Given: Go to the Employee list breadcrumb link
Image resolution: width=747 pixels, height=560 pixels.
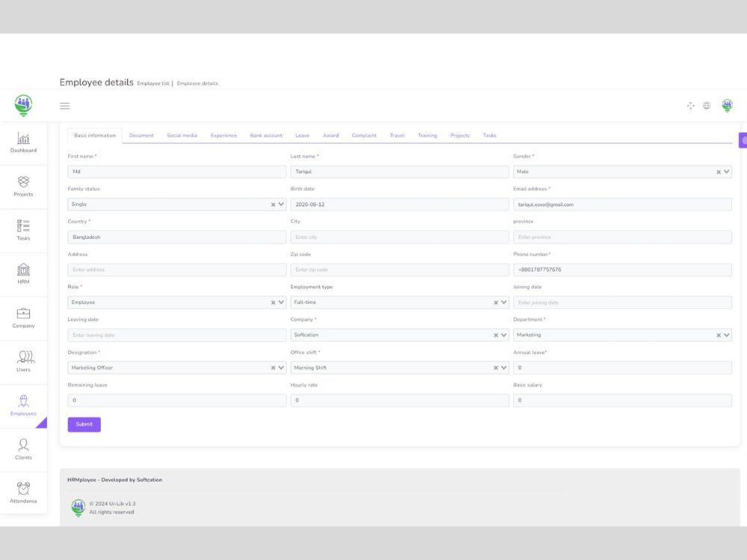Looking at the screenshot, I should pyautogui.click(x=152, y=83).
